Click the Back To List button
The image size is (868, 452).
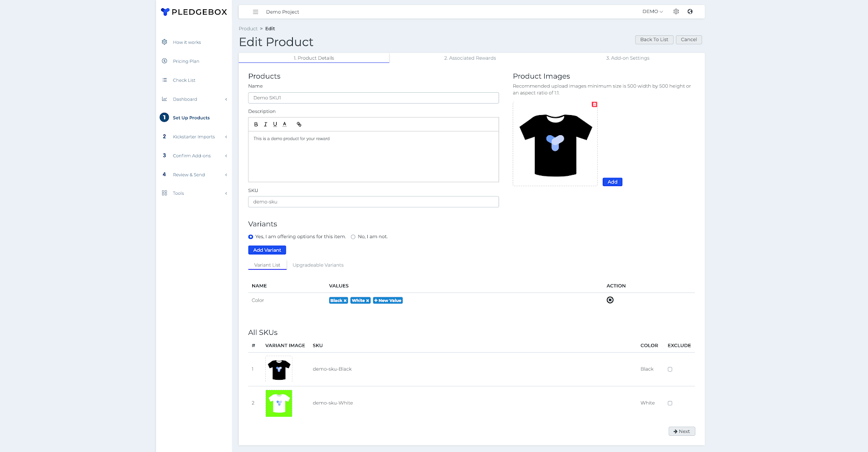pos(654,40)
